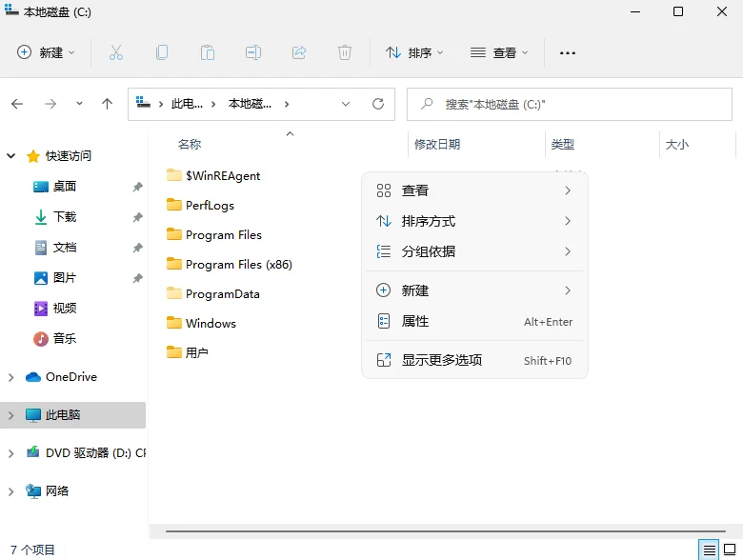Click the 新建 button in toolbar

(46, 52)
